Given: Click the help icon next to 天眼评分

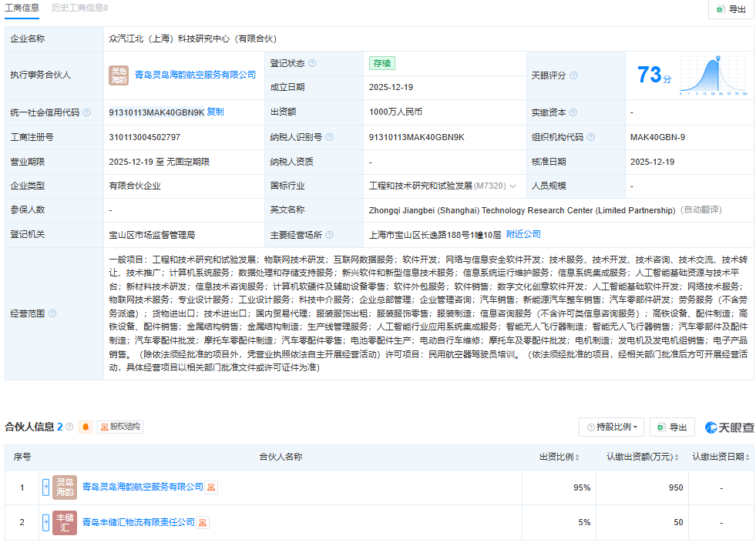Looking at the screenshot, I should pyautogui.click(x=574, y=75).
